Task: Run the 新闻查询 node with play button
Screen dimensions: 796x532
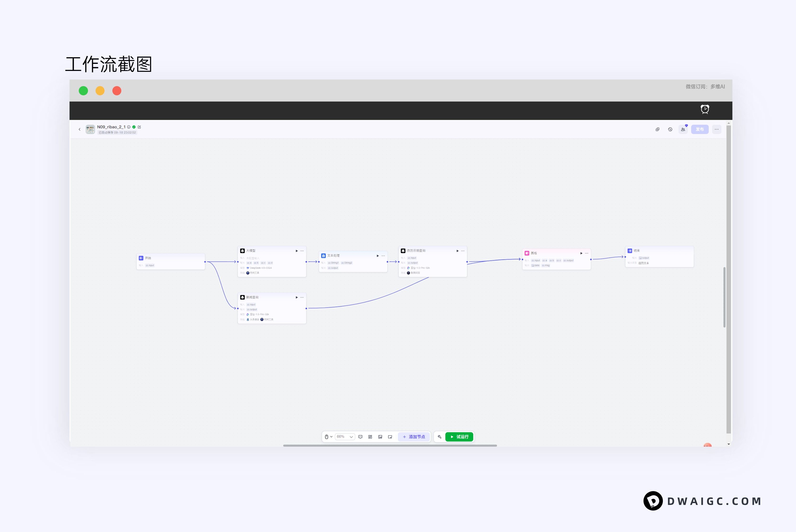Action: pos(297,297)
